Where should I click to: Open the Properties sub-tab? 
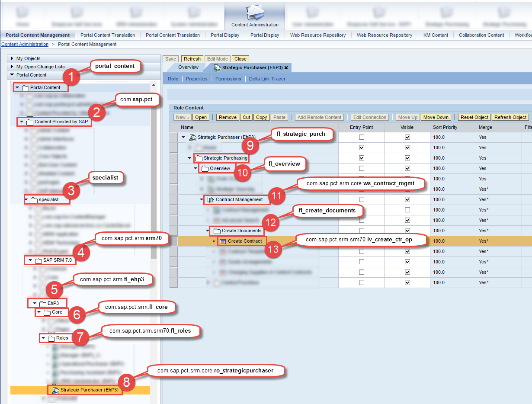[197, 79]
